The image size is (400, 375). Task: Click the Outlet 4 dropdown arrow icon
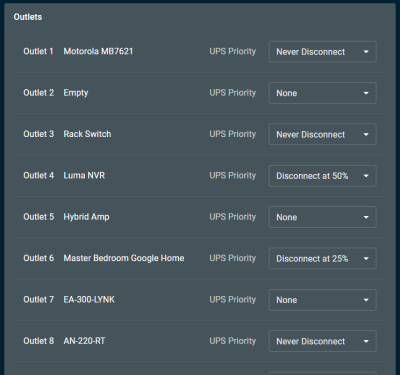coord(366,176)
